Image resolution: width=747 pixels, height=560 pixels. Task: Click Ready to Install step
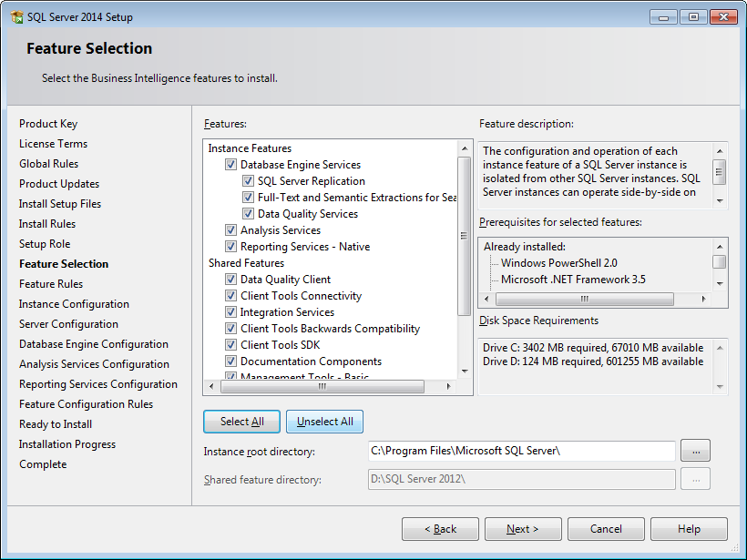[x=56, y=423]
